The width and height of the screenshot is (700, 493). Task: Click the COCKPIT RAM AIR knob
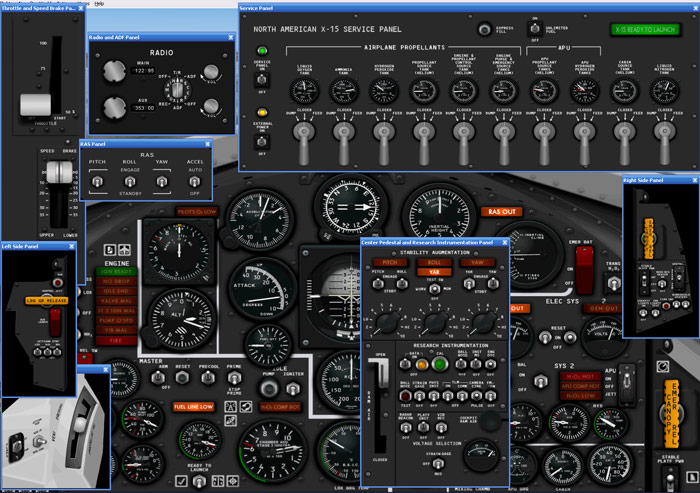coord(490,421)
